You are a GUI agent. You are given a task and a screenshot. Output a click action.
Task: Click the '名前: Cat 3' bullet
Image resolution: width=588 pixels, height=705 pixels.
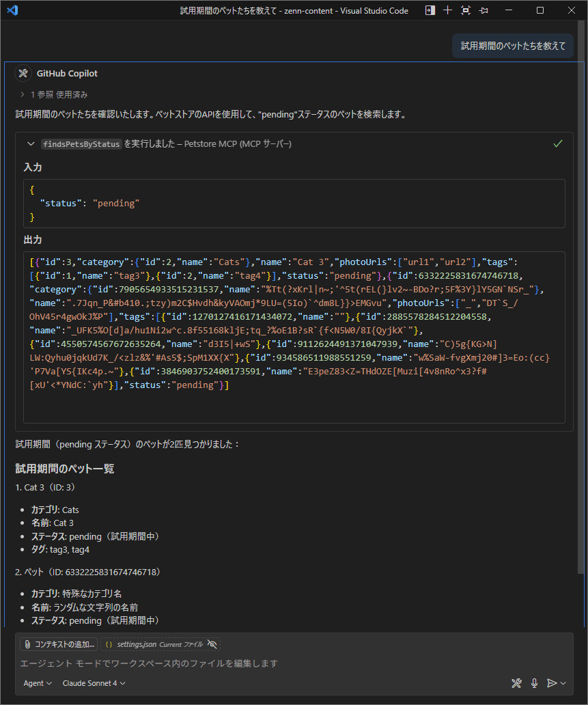[x=52, y=523]
